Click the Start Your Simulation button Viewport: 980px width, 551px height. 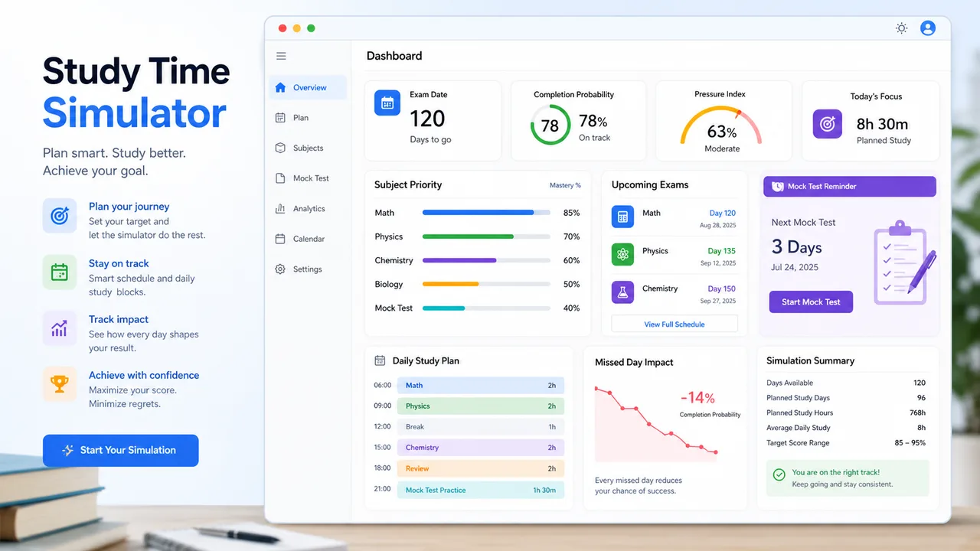click(x=121, y=450)
